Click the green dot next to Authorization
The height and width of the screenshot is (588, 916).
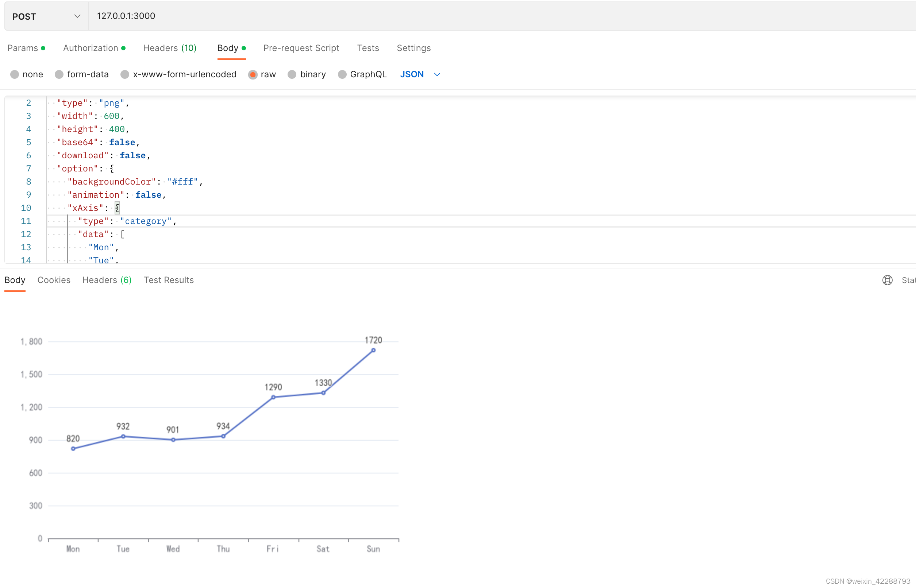(x=124, y=48)
